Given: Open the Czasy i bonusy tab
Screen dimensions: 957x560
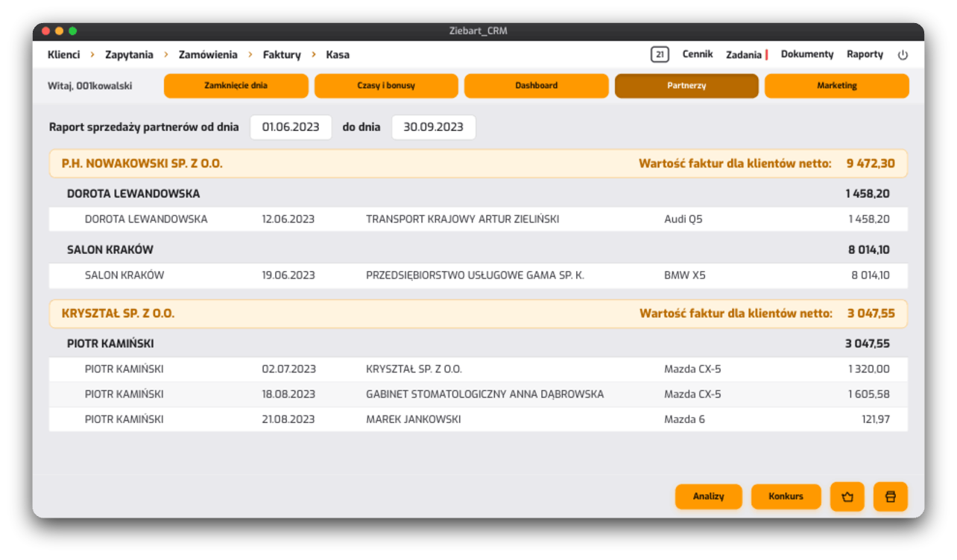Looking at the screenshot, I should 386,86.
